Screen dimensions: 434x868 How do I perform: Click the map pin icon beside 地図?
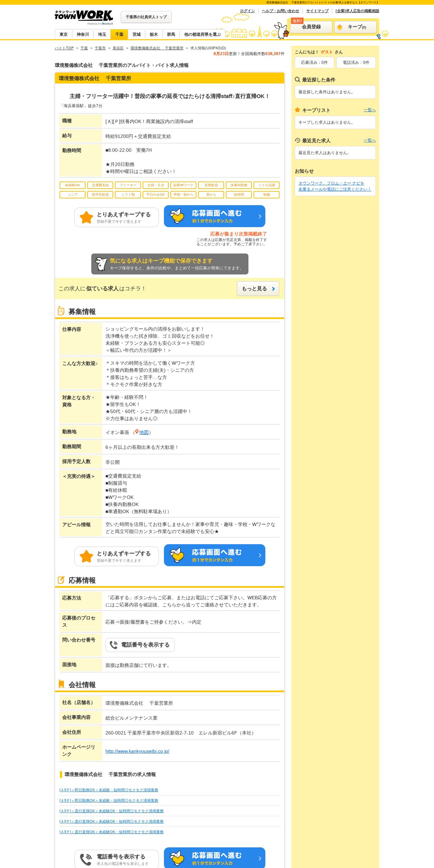tap(137, 432)
